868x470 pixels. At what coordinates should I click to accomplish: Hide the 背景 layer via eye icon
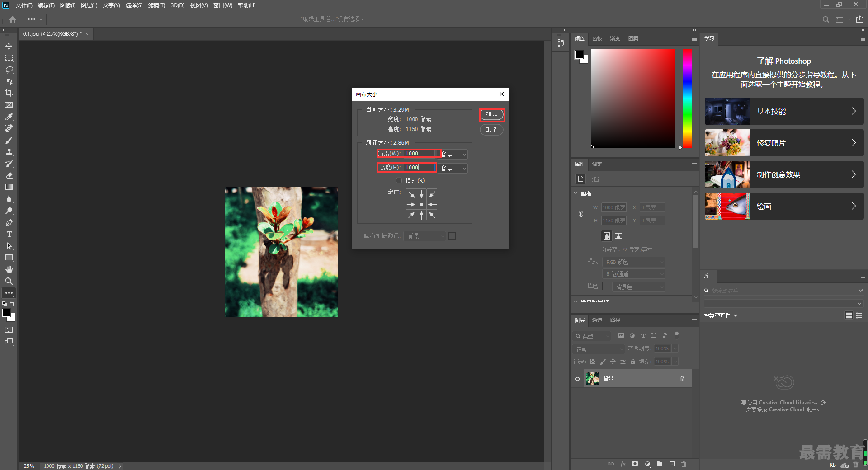577,379
